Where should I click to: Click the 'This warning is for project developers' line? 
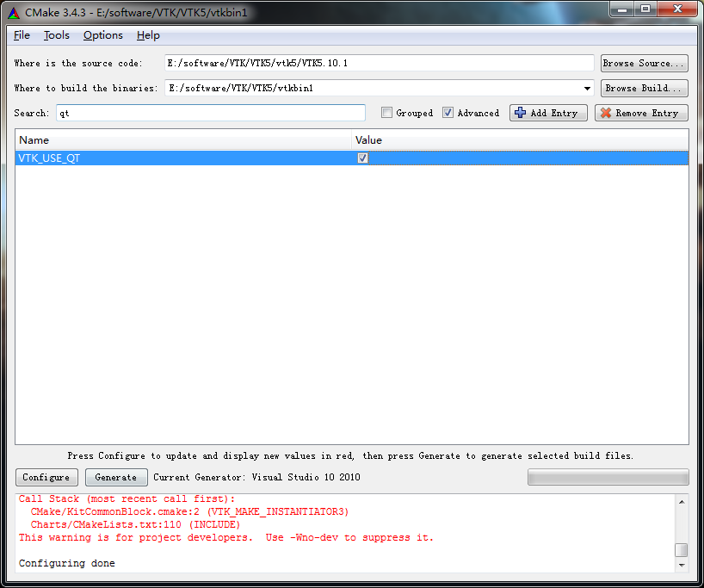click(x=225, y=537)
